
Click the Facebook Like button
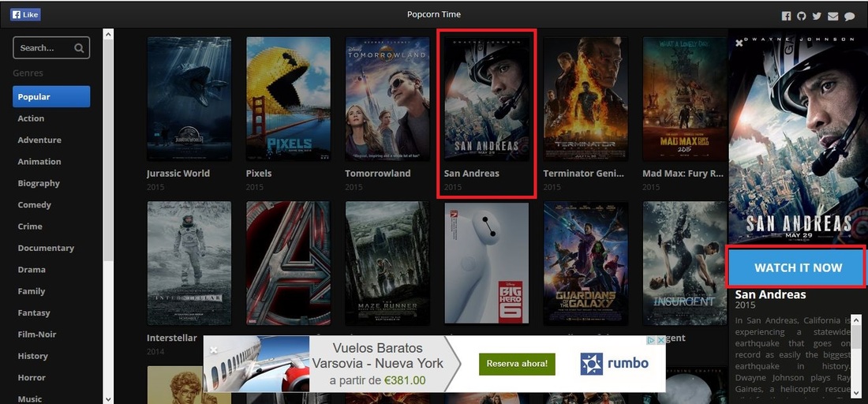click(x=25, y=14)
